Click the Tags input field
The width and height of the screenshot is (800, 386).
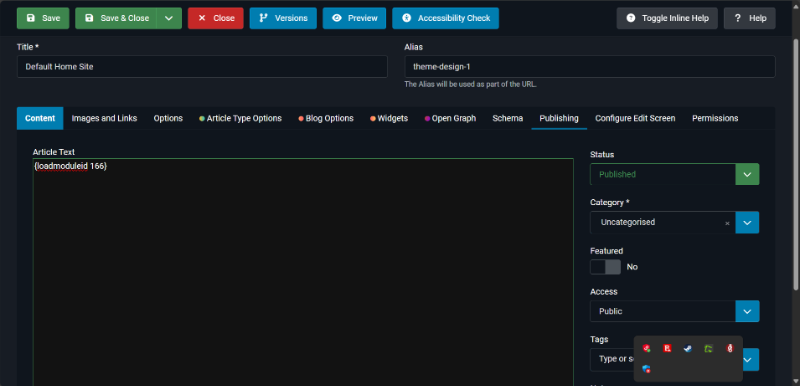coord(612,359)
